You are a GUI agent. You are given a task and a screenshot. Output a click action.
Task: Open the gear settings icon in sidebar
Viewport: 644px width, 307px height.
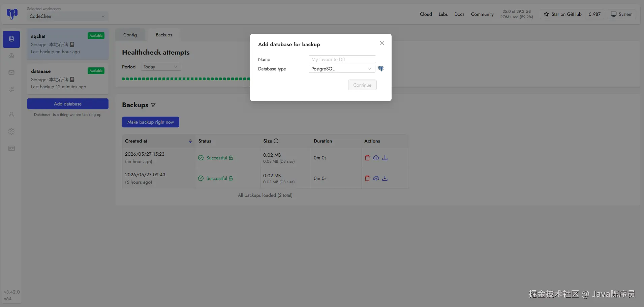(11, 131)
